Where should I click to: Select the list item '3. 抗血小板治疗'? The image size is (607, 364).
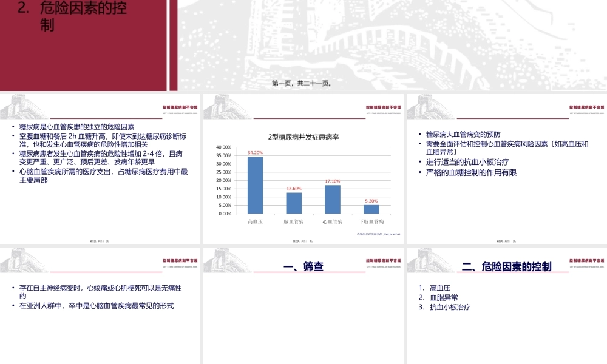[x=444, y=307]
